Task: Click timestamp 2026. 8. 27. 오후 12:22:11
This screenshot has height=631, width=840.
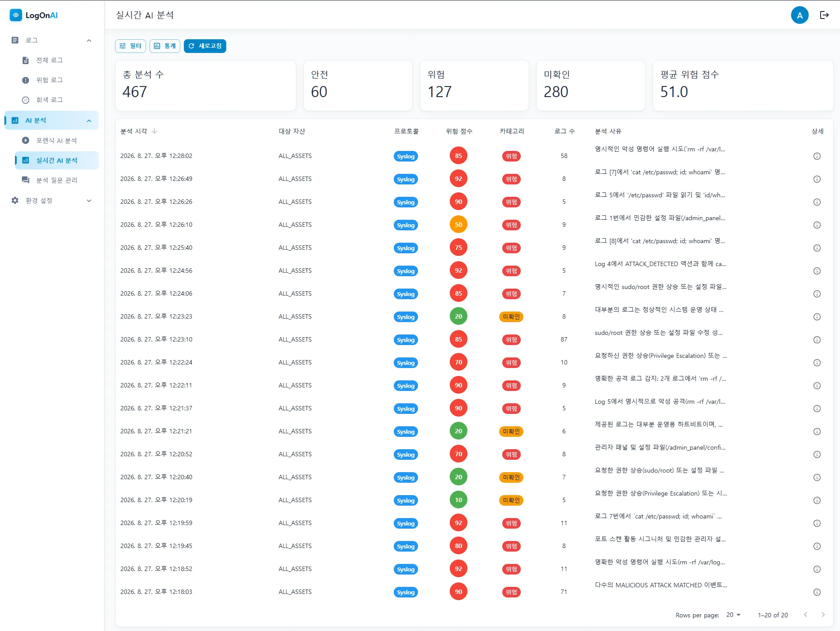Action: pos(156,385)
